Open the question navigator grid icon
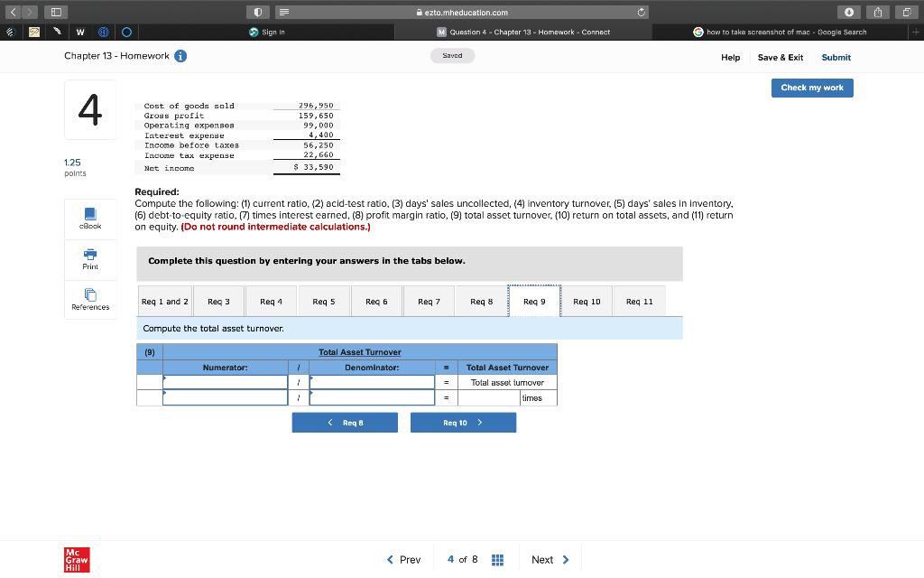 tap(497, 559)
